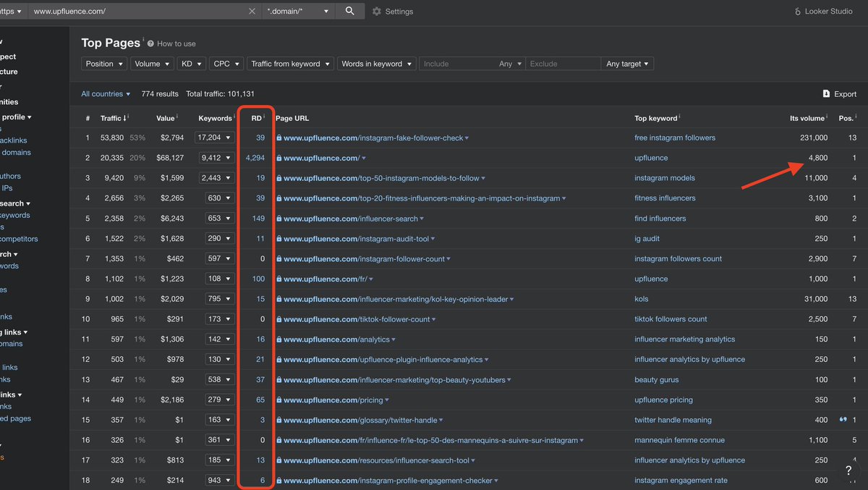Open the Settings link
This screenshot has height=490, width=868.
399,12
